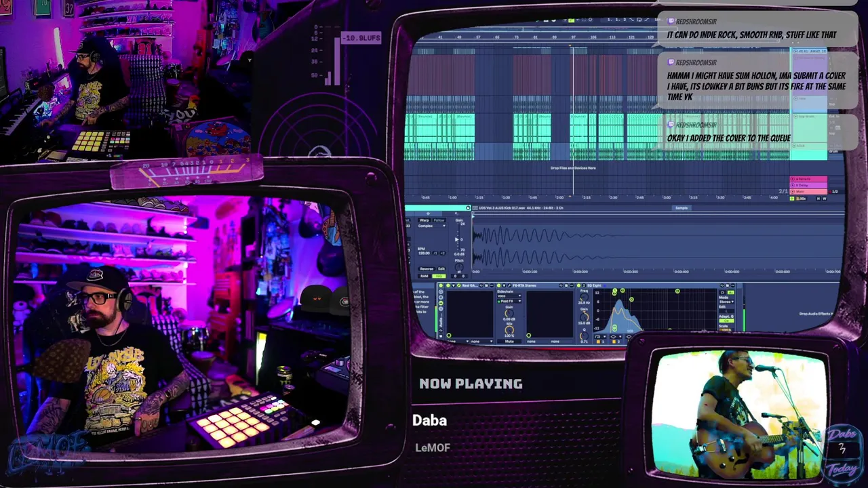Click the -10.9 LUFS loudness readout
Image resolution: width=868 pixels, height=488 pixels.
[x=361, y=38]
